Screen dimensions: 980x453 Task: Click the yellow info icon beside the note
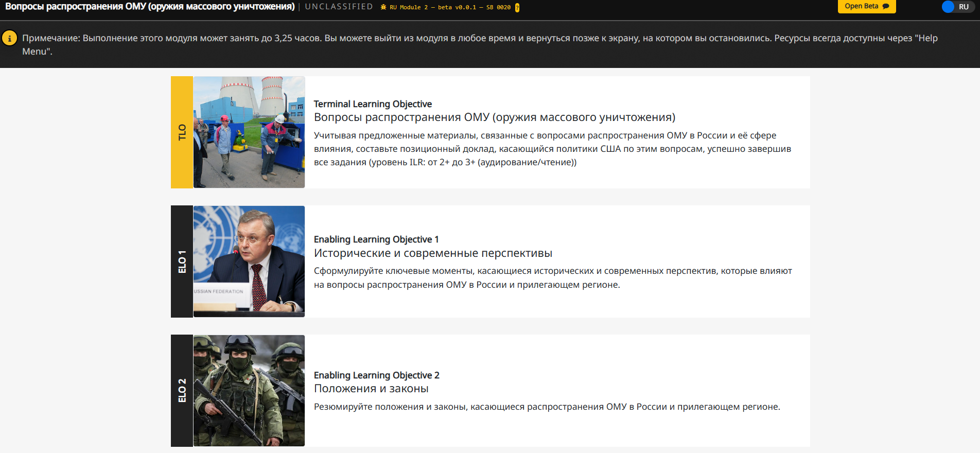pyautogui.click(x=10, y=38)
